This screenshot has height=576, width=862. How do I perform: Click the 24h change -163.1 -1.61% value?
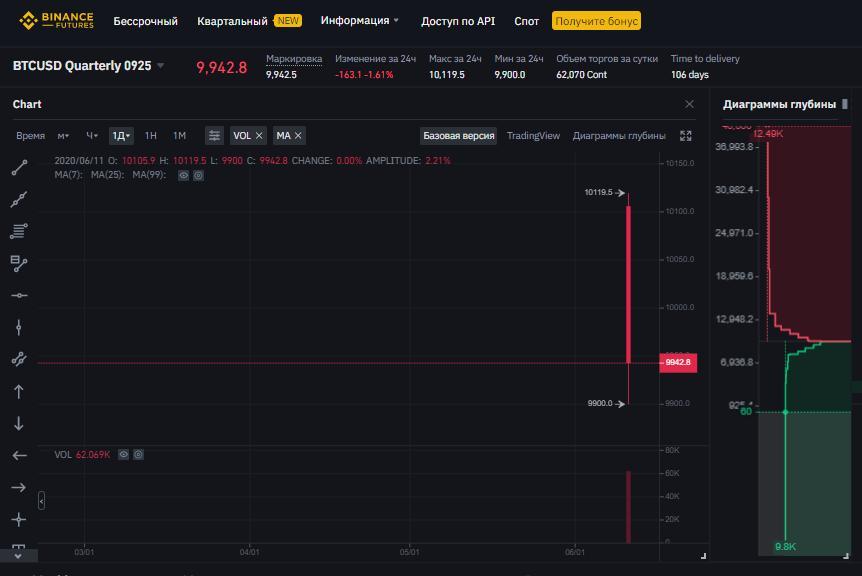(364, 75)
